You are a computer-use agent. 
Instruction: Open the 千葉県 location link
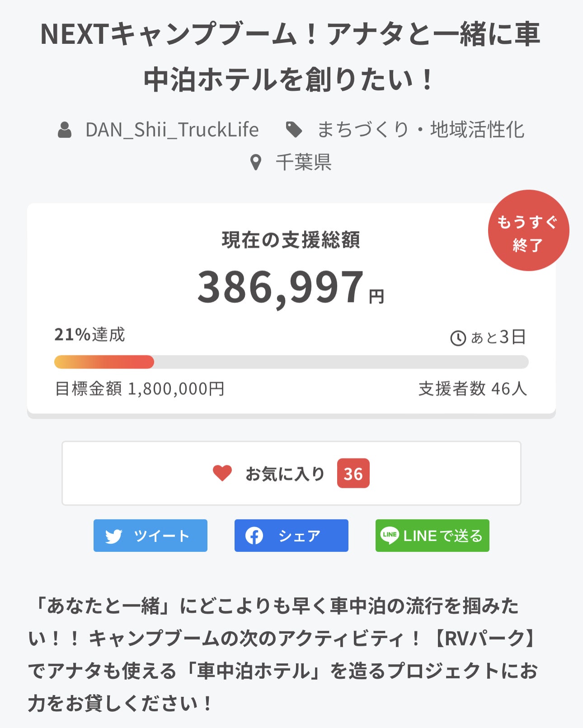click(304, 163)
